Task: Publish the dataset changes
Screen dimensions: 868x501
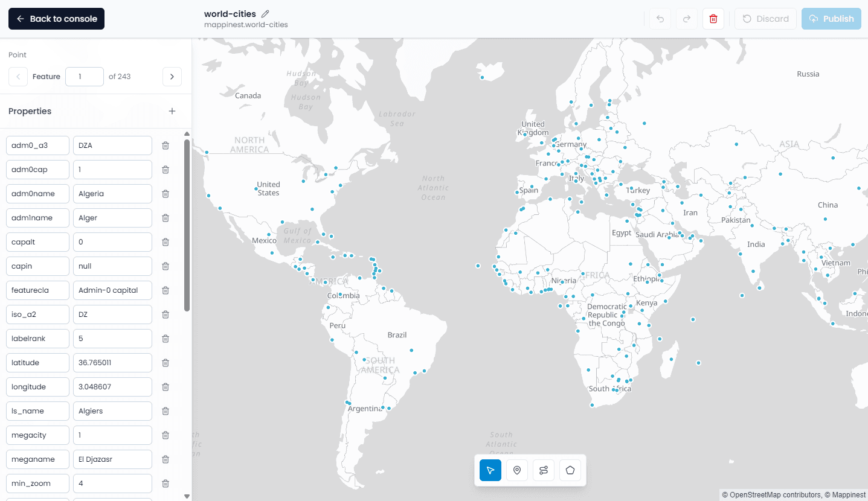Action: 831,19
